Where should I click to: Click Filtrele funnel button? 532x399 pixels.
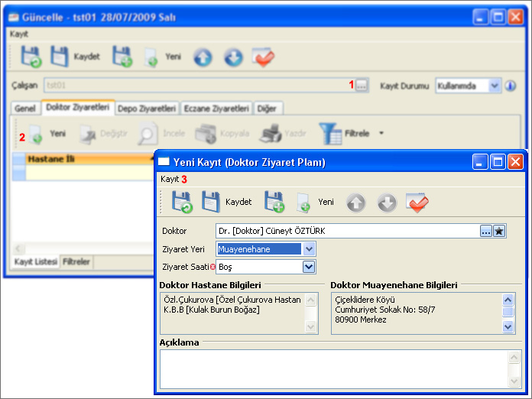(x=344, y=134)
